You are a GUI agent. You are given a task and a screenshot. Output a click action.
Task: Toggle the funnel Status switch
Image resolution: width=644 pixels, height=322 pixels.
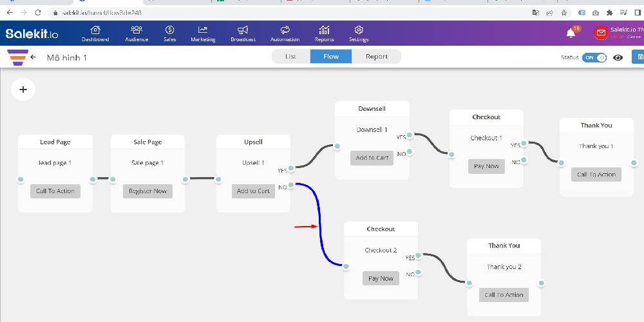pos(594,57)
